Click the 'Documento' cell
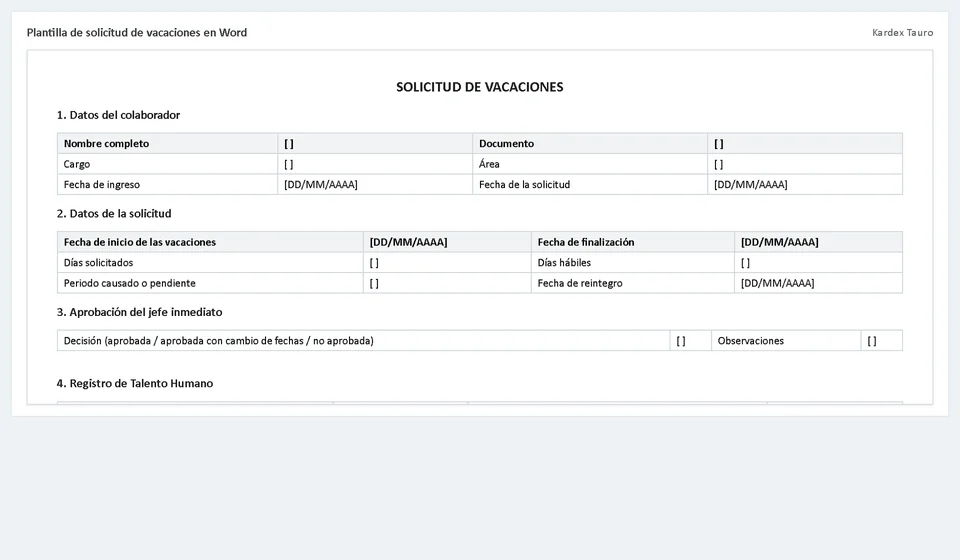The image size is (960, 560). [x=590, y=143]
